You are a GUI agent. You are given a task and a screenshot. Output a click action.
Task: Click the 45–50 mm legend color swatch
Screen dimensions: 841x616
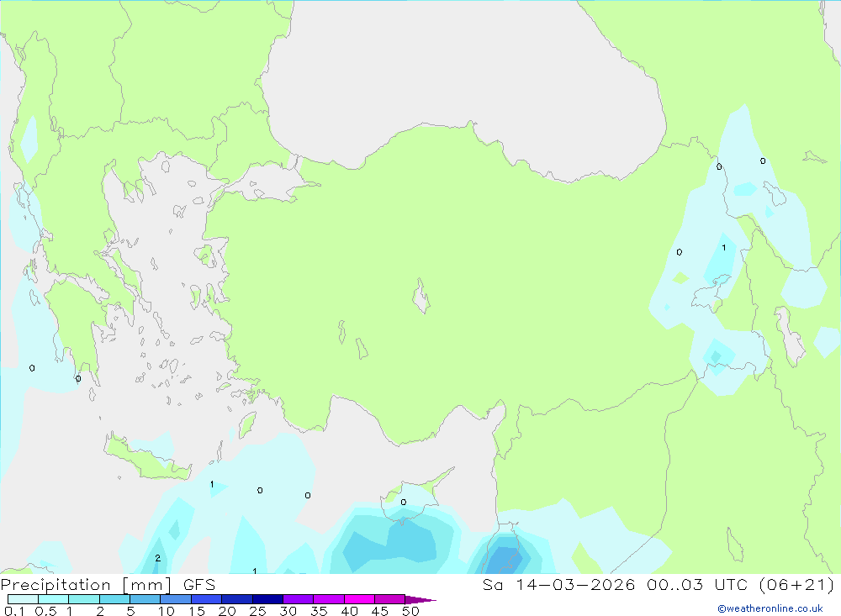click(x=390, y=599)
